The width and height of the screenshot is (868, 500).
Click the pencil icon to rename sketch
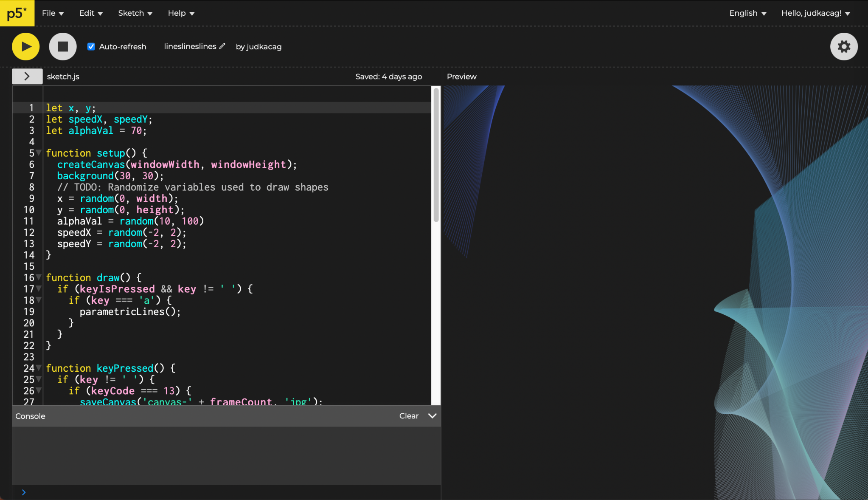(222, 46)
